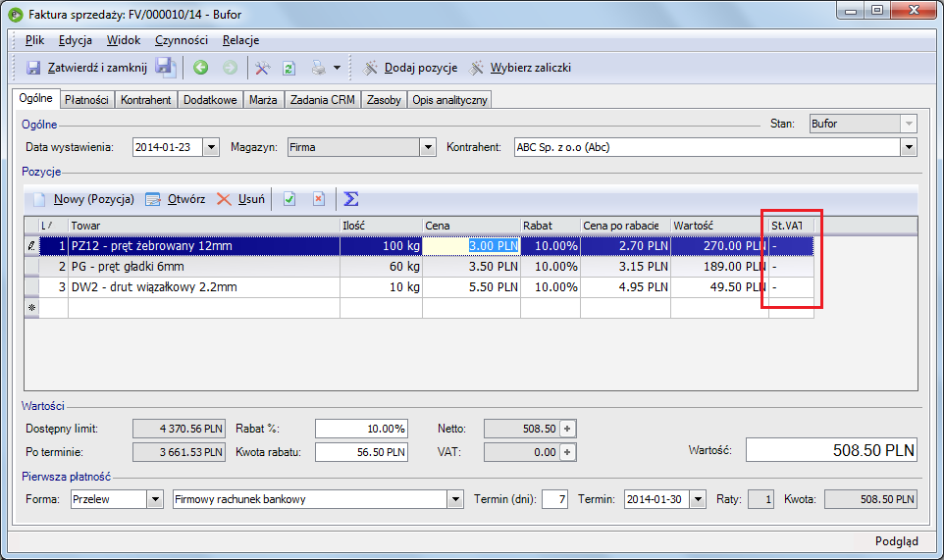This screenshot has width=944, height=560.
Task: Expand the Forma payment dropdown
Action: click(155, 499)
